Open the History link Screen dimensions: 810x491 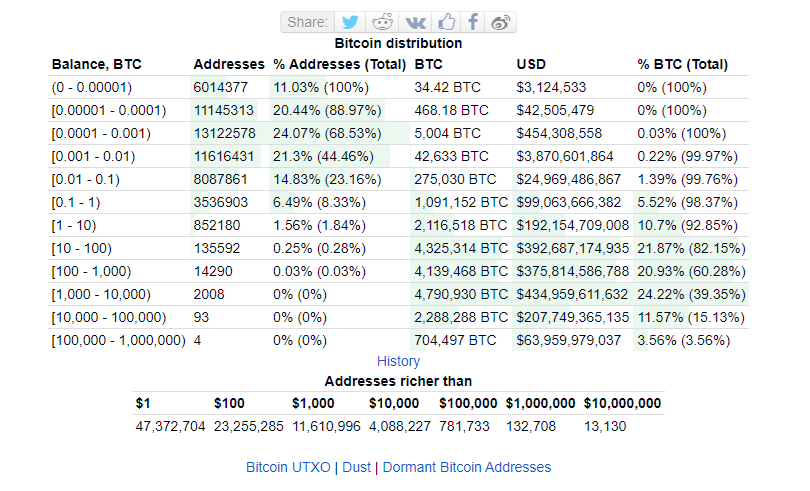coord(398,361)
